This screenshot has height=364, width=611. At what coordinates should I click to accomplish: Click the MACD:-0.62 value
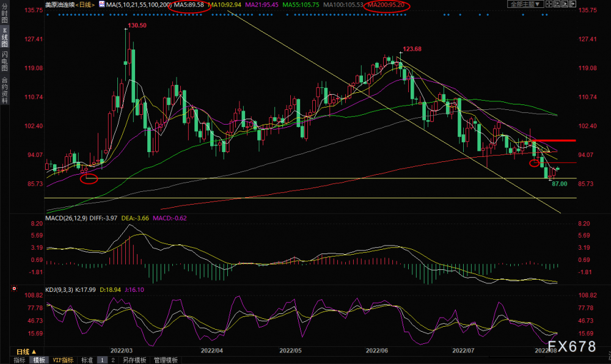[x=169, y=218]
